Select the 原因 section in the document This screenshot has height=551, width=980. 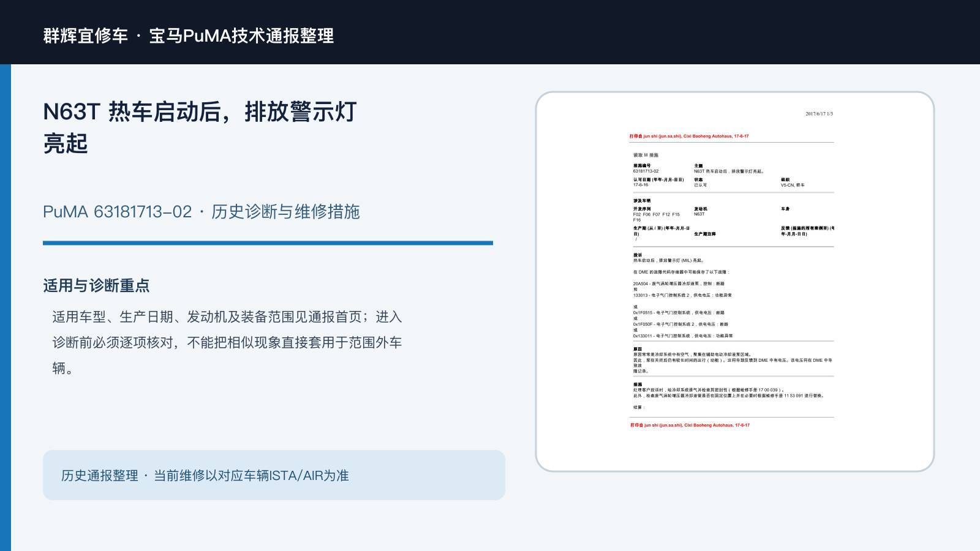click(x=733, y=360)
